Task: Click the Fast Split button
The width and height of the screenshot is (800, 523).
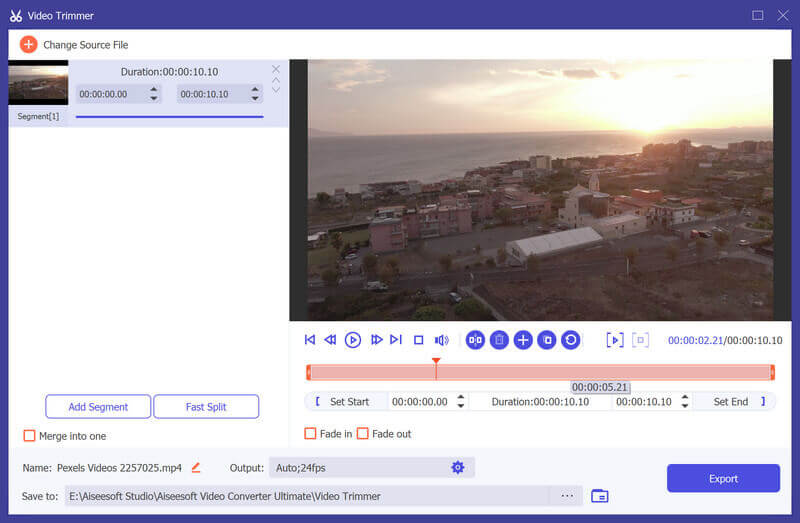Action: coord(208,407)
